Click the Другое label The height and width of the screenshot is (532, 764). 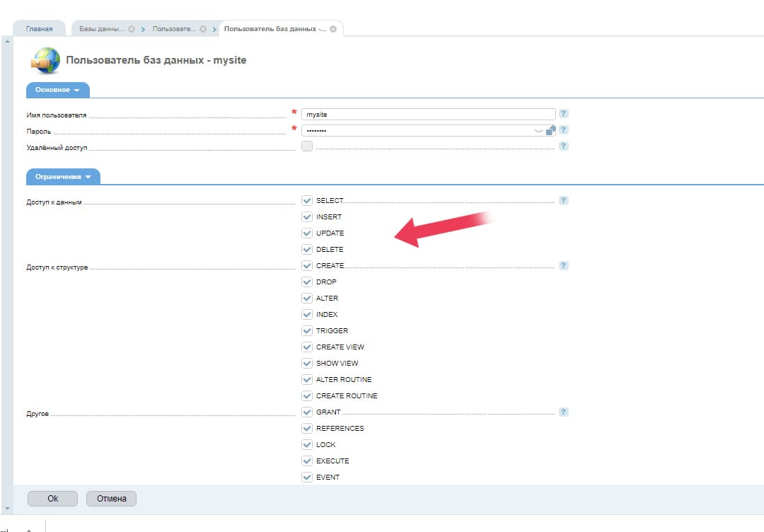point(37,414)
